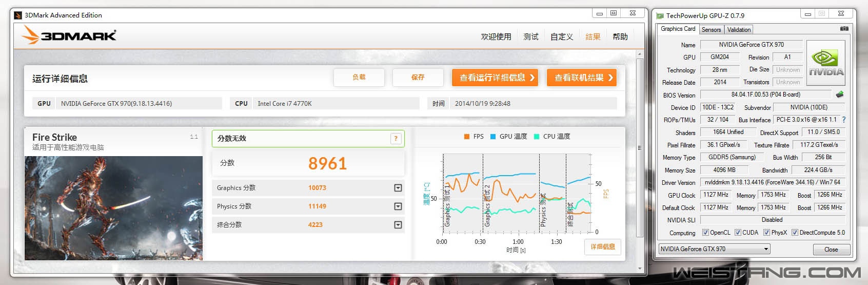Screen dimensions: 868x285
Task: Click the 详细信息 button under the chart
Action: [603, 247]
